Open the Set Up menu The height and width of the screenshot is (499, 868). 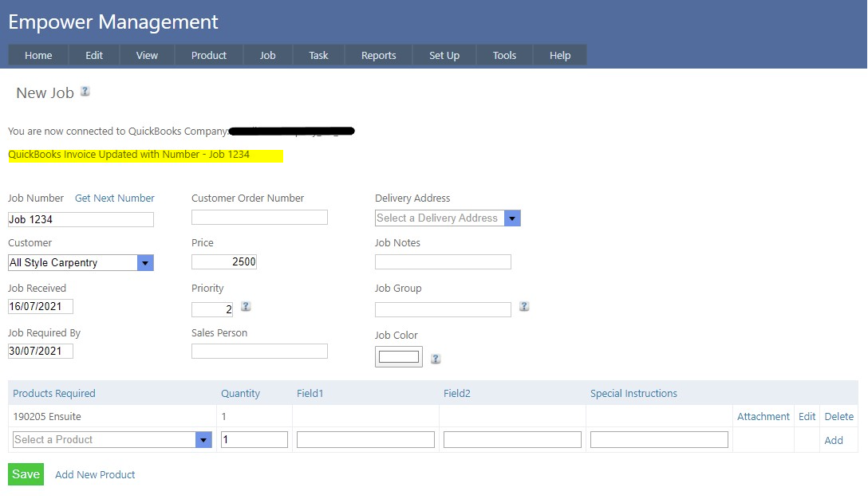click(444, 55)
